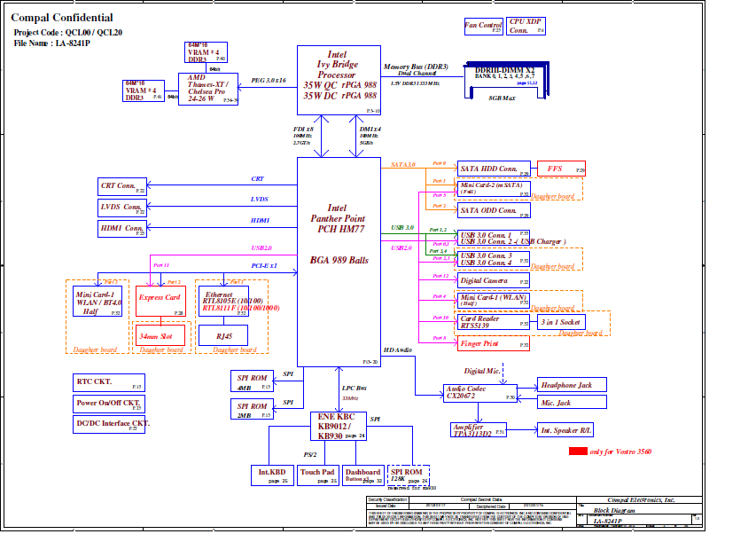The height and width of the screenshot is (534, 756).
Task: Click the 'PEG 3.0 x16' bus label
Action: click(268, 81)
